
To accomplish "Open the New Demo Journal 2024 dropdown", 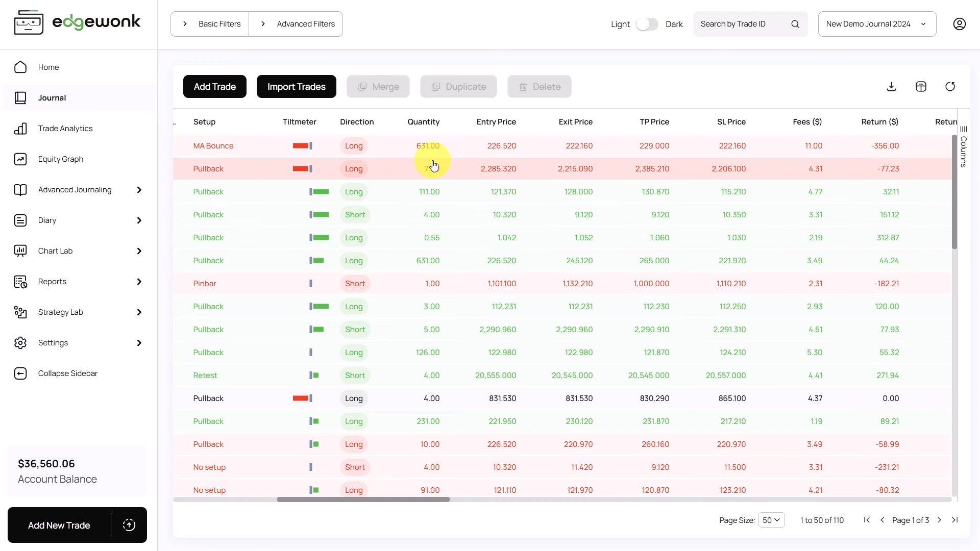I will coord(876,24).
